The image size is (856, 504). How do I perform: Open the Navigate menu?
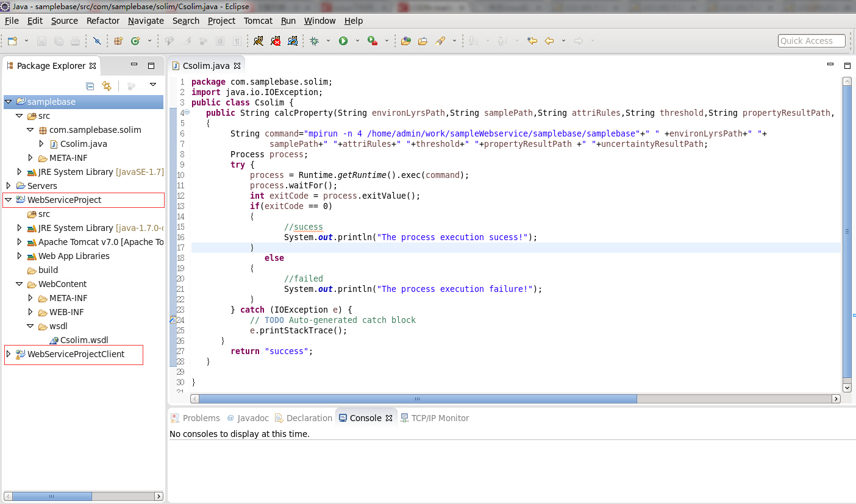click(146, 21)
